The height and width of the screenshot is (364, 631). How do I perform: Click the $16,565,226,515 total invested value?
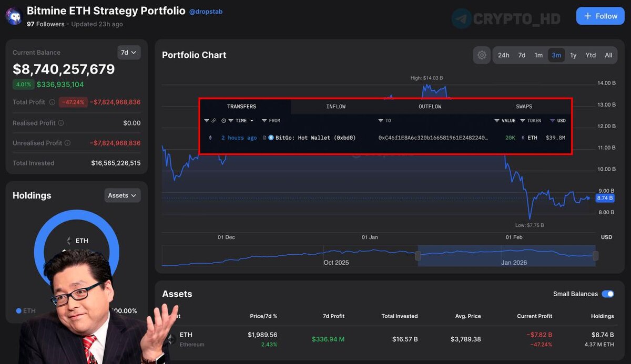pyautogui.click(x=116, y=163)
